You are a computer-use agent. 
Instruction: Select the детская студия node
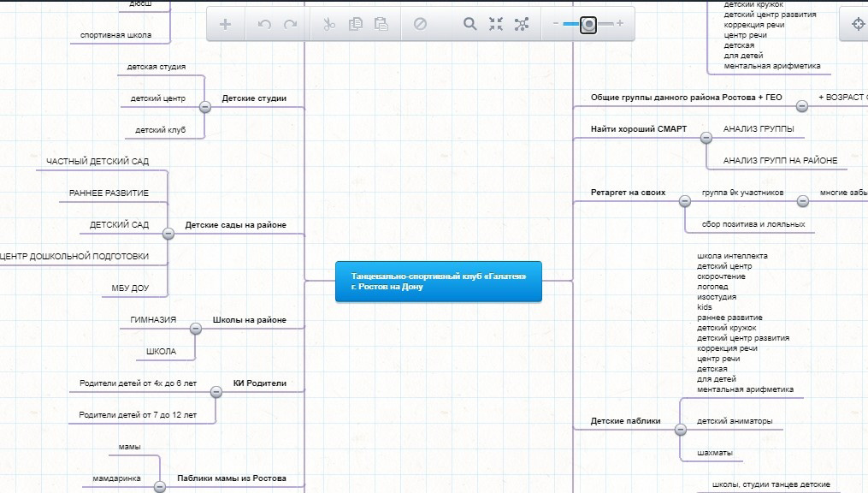click(156, 67)
